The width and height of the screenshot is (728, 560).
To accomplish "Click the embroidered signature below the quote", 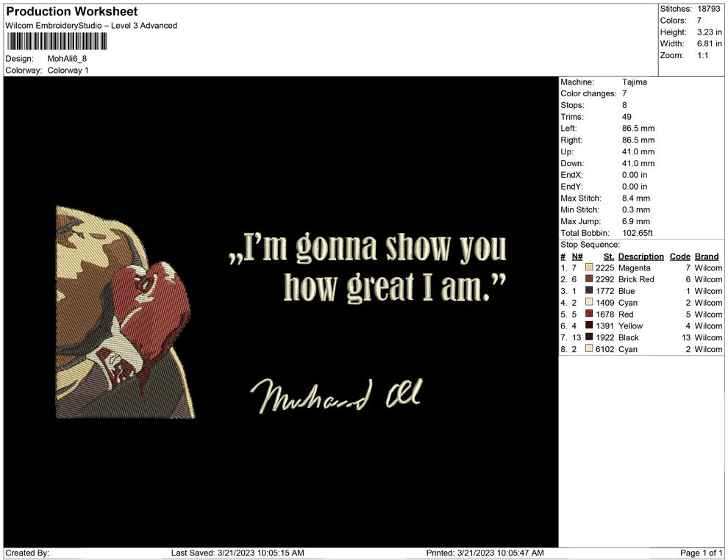I will point(336,395).
